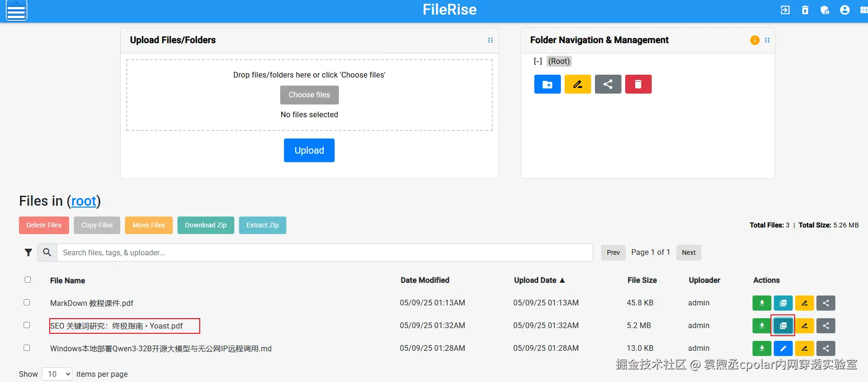The height and width of the screenshot is (382, 868).
Task: Click the blue create folder icon button
Action: tap(548, 84)
